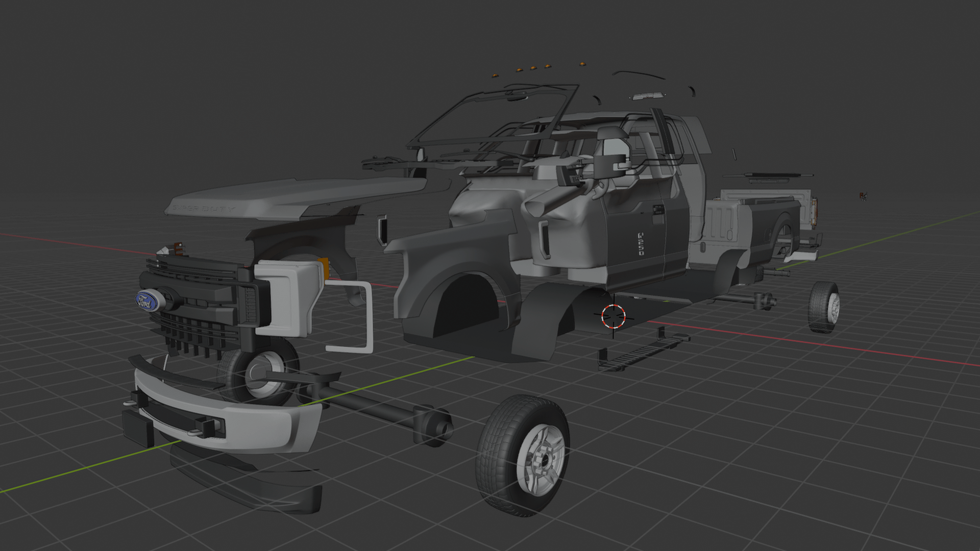Select the third brake light bar above cab

point(648,95)
